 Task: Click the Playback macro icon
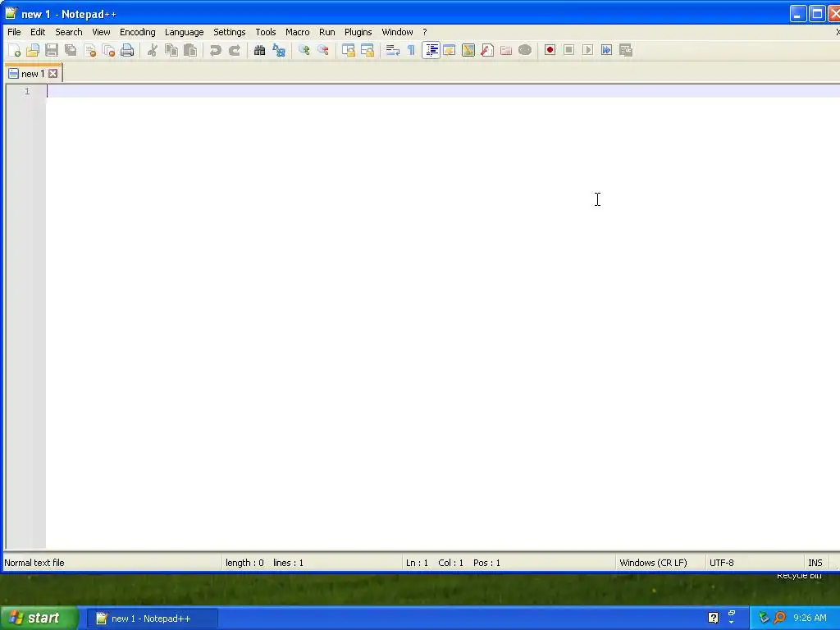click(x=587, y=50)
